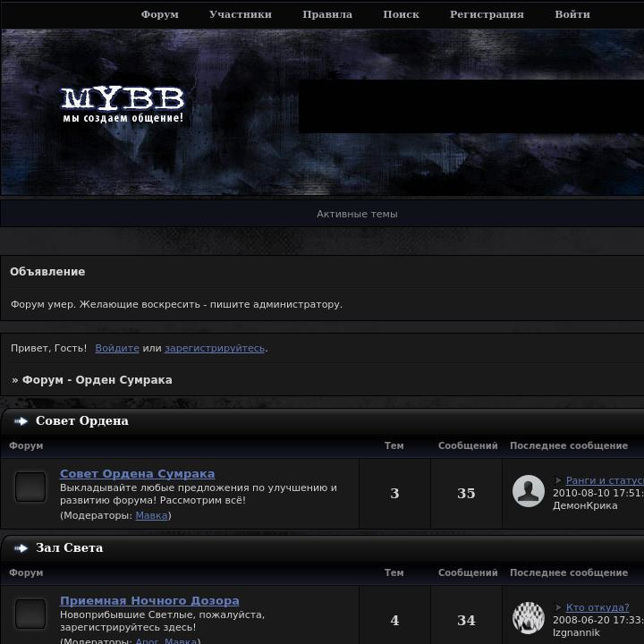
Task: Click Izgnannik's avatar thumbnail
Action: click(529, 618)
